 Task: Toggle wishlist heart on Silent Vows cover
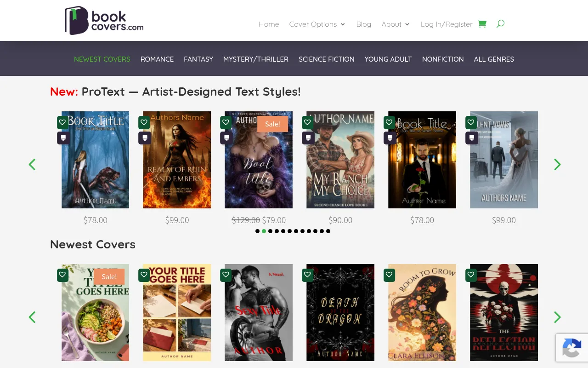coord(472,122)
